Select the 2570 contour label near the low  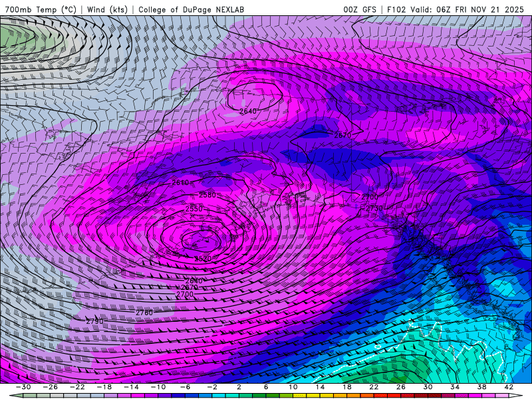203,259
